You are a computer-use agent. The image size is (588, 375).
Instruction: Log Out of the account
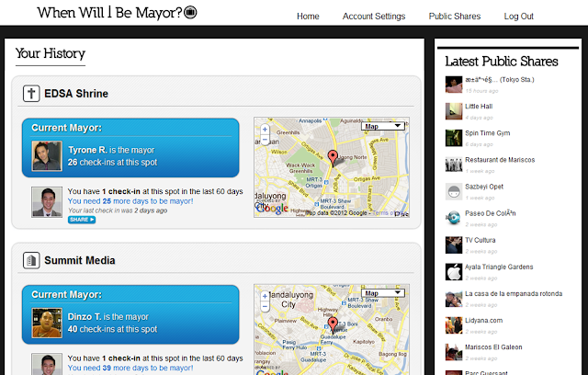[x=518, y=17]
